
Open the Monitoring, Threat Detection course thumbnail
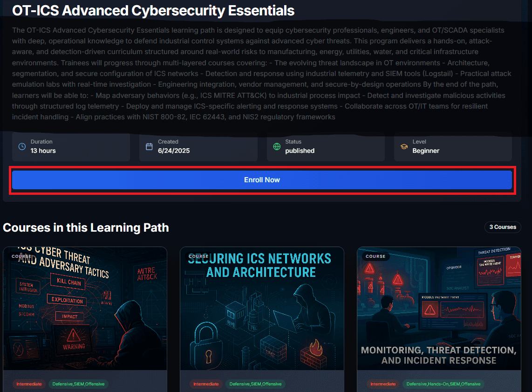[439, 309]
